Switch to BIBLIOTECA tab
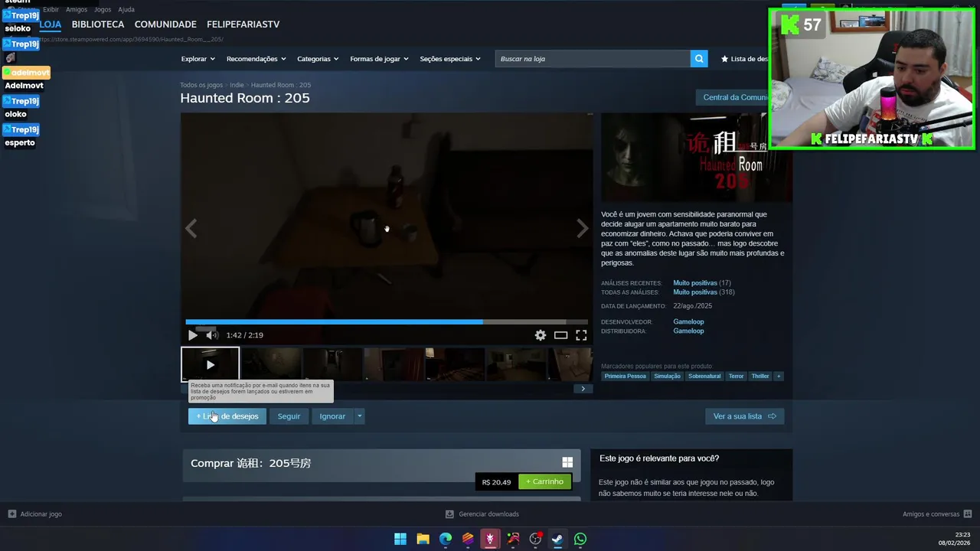The height and width of the screenshot is (551, 980). 98,24
